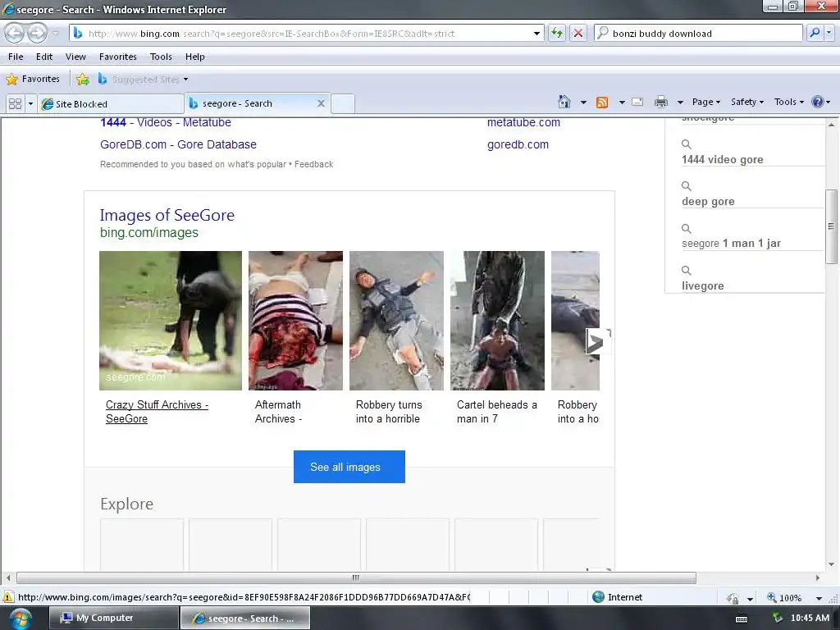Click the seegore - Search taskbar button
This screenshot has height=630, width=840.
[245, 618]
